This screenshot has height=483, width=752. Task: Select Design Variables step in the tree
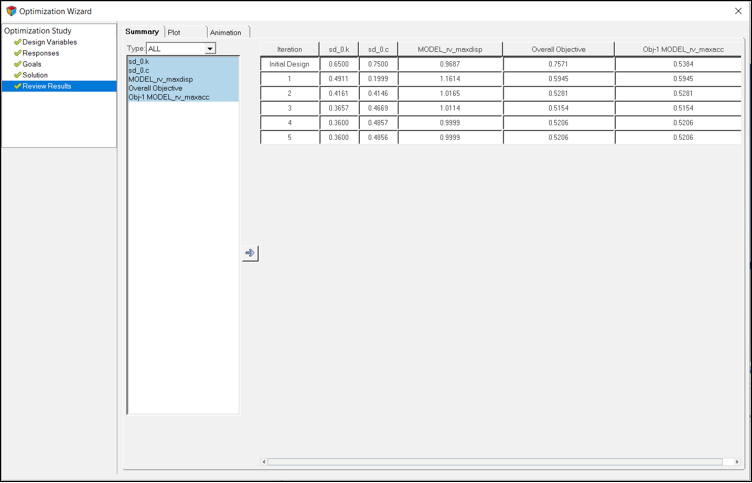pos(49,42)
